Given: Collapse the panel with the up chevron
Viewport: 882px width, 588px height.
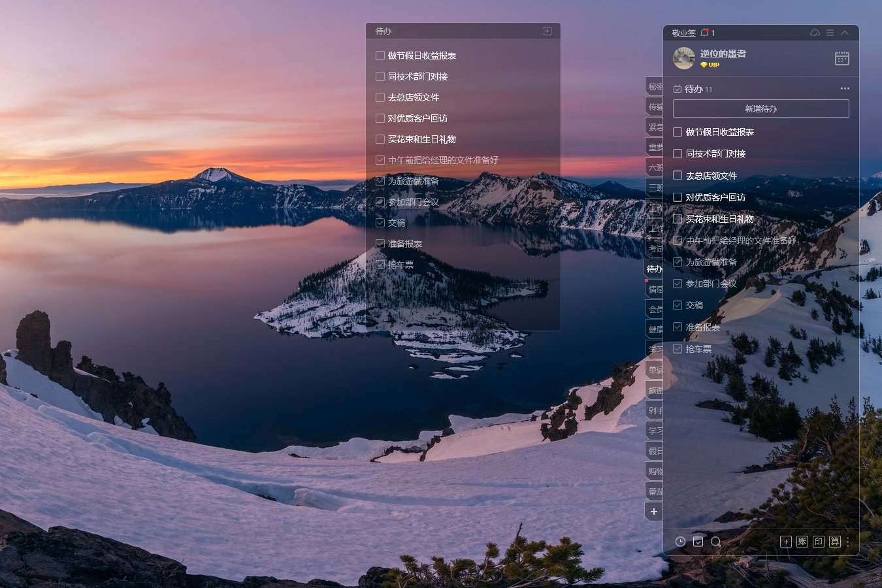Looking at the screenshot, I should point(845,33).
